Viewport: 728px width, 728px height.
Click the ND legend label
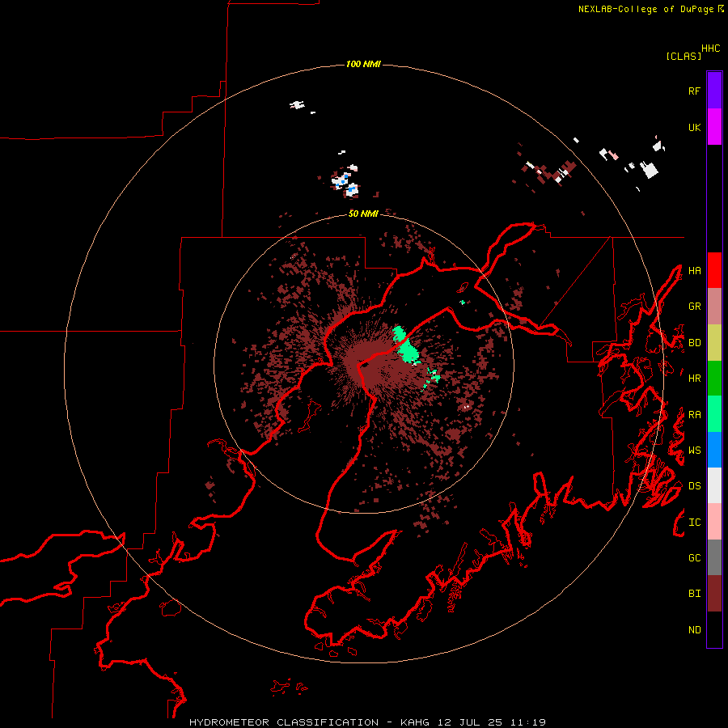[x=694, y=630]
